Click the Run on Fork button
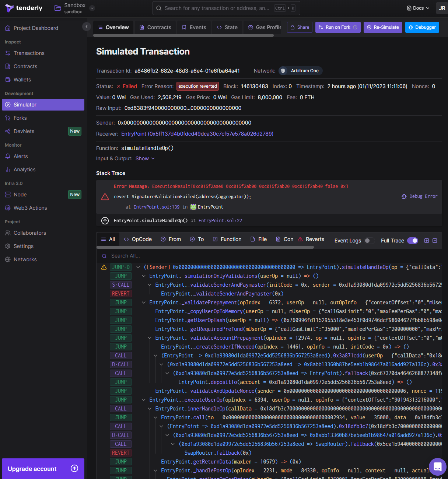This screenshot has height=479, width=448. (x=338, y=27)
